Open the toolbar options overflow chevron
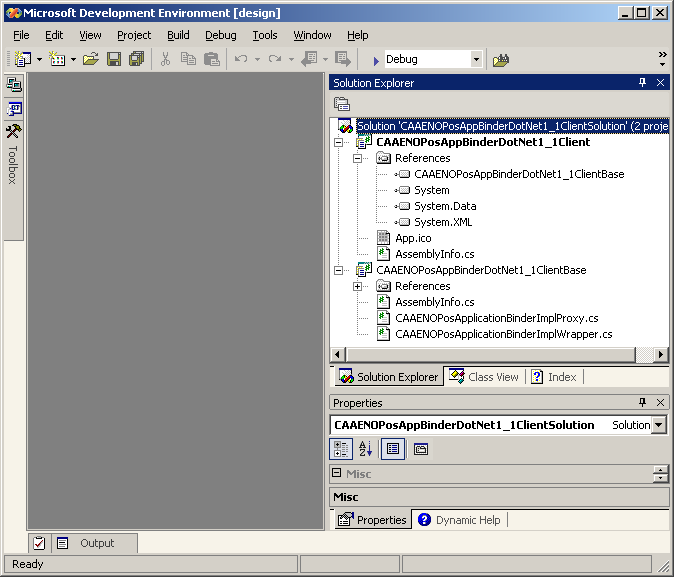 (x=662, y=59)
